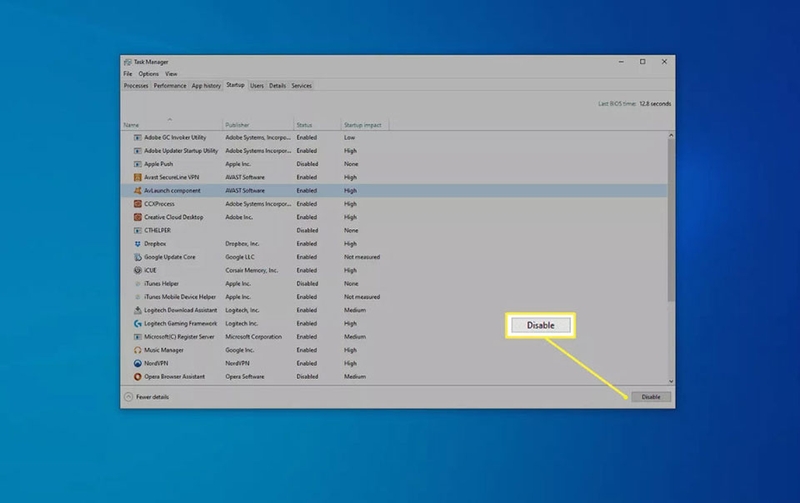Viewport: 800px width, 503px height.
Task: Sort by the Startup impact column header
Action: tap(364, 125)
